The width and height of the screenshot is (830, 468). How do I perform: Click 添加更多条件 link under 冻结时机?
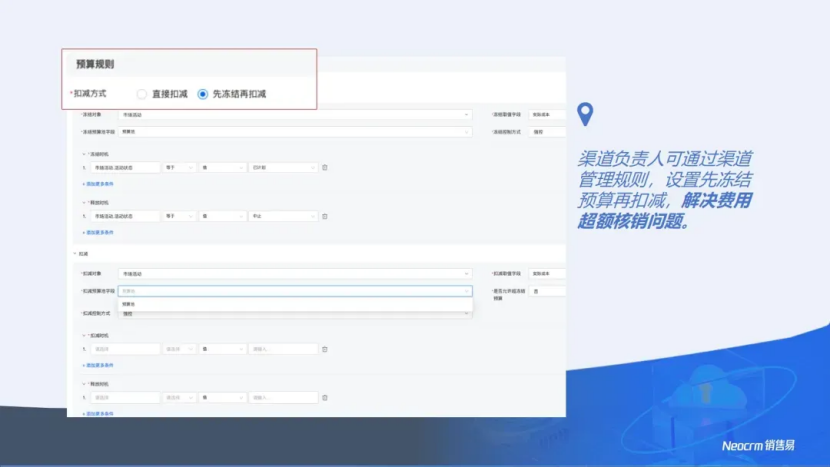click(x=98, y=184)
